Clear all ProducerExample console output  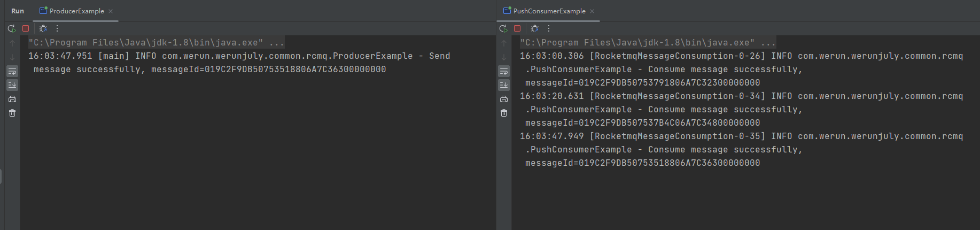pos(12,113)
